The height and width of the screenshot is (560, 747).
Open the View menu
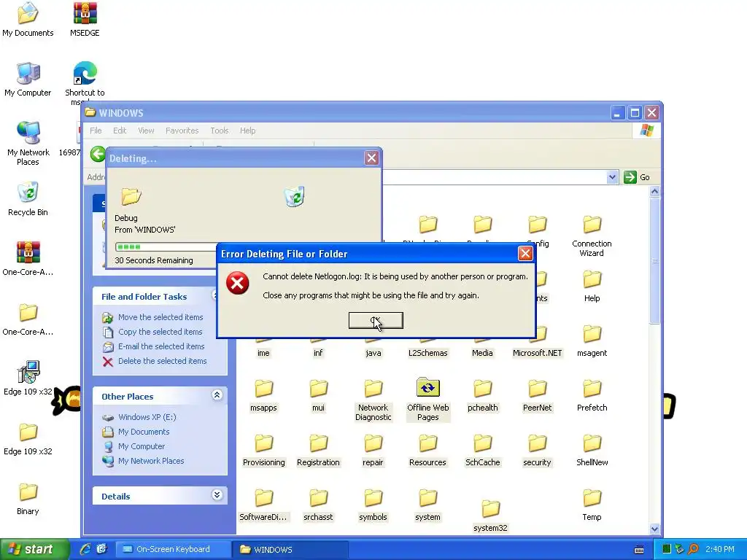pyautogui.click(x=146, y=131)
